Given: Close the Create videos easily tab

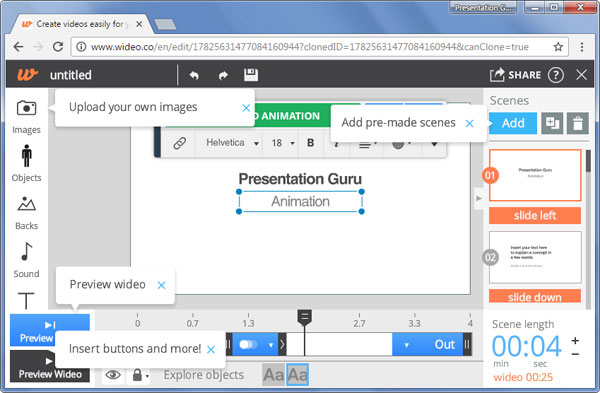Looking at the screenshot, I should (x=139, y=24).
